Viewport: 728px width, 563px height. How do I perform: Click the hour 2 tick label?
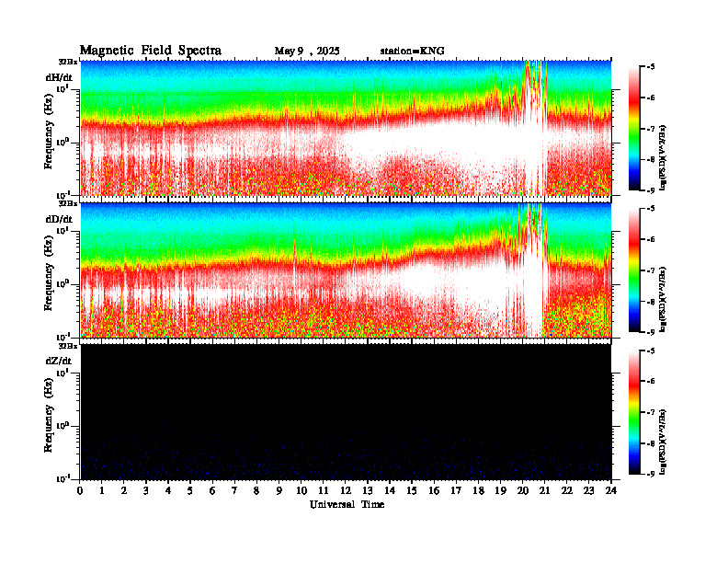pyautogui.click(x=124, y=490)
